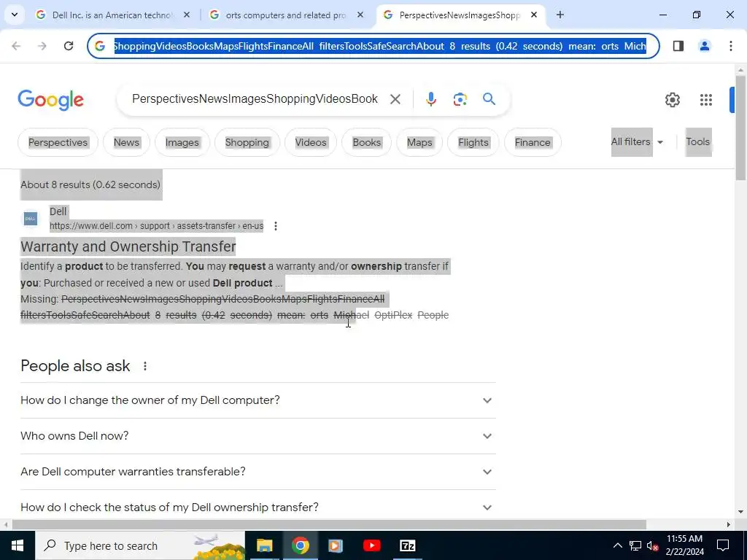Image resolution: width=747 pixels, height=560 pixels.
Task: Switch to orts computers and related tab
Action: click(x=284, y=15)
